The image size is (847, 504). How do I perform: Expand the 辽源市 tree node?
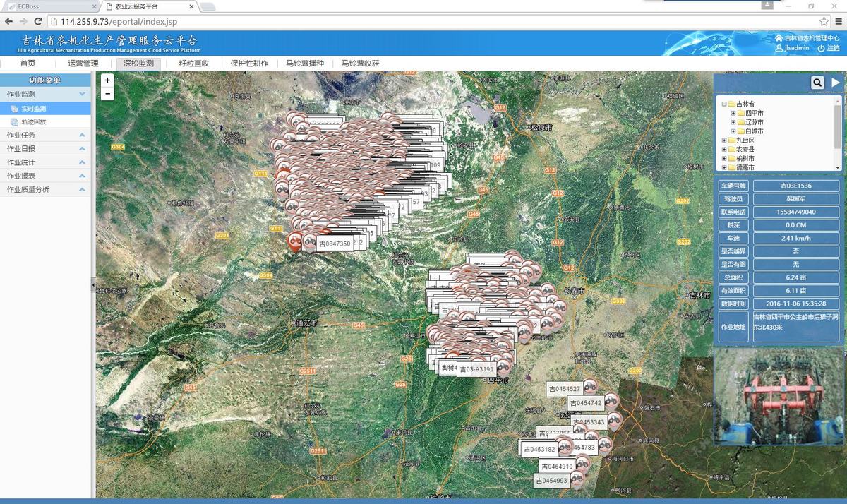733,122
